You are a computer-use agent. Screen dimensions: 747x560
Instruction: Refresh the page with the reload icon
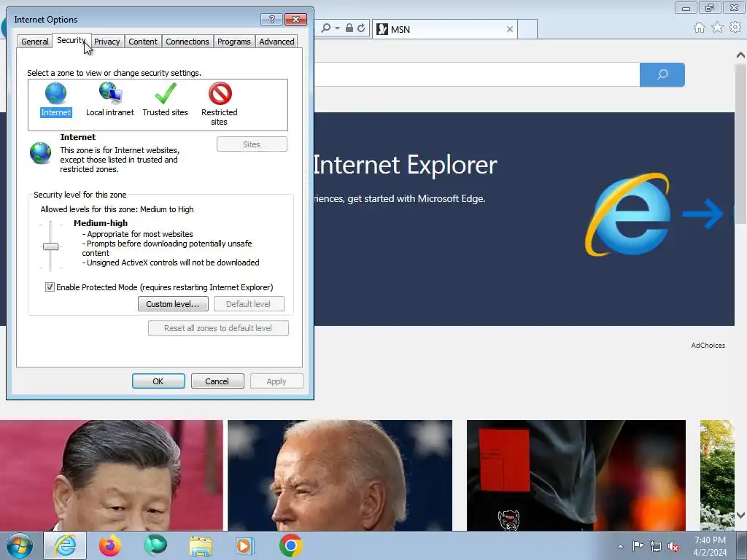pyautogui.click(x=361, y=28)
